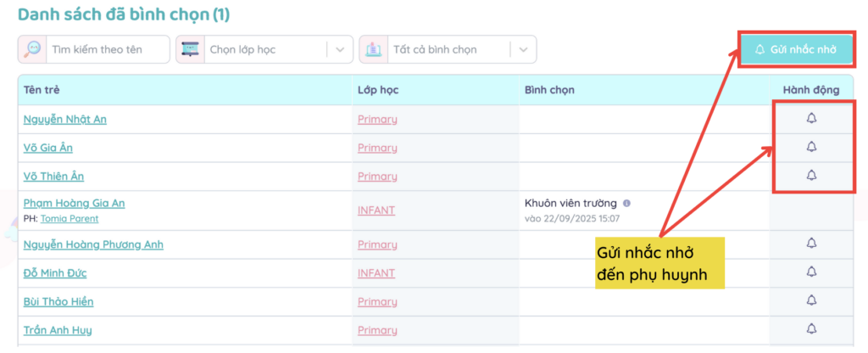Screen dimensions: 868x353
Task: Click the bell icon for Bùi Thảo Hiền
Action: coord(811,300)
